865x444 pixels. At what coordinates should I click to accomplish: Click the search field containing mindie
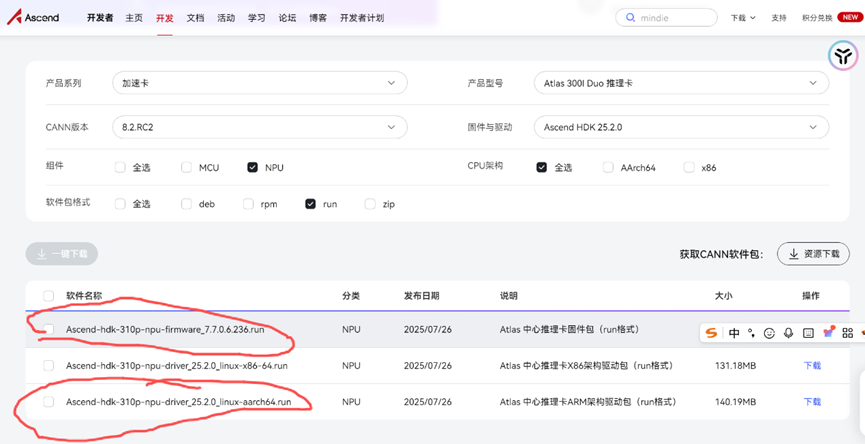pyautogui.click(x=666, y=18)
